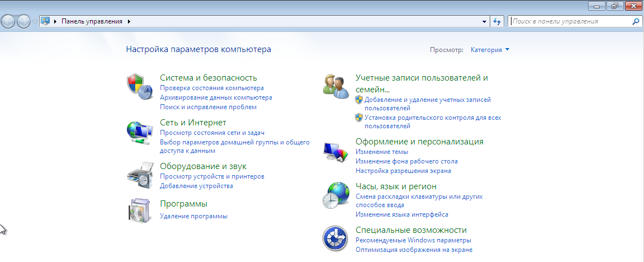Open the Категория view dropdown
Viewport: 644px width, 262px height.
[490, 50]
